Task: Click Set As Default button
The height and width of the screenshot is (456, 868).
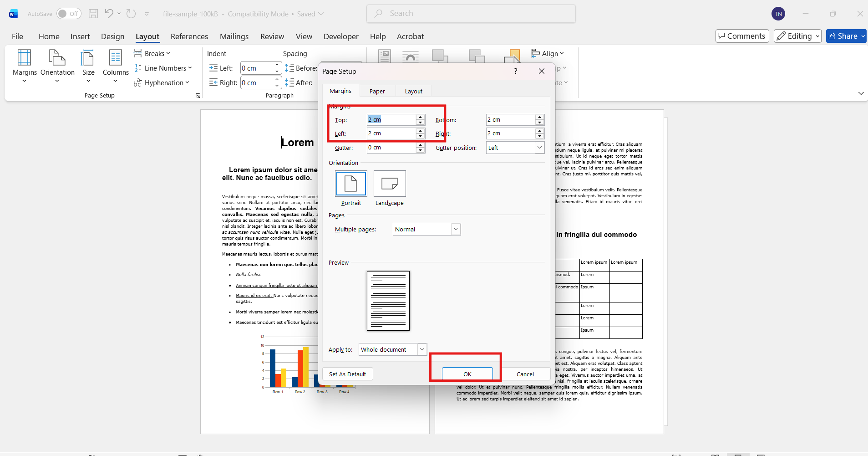Action: [x=348, y=374]
